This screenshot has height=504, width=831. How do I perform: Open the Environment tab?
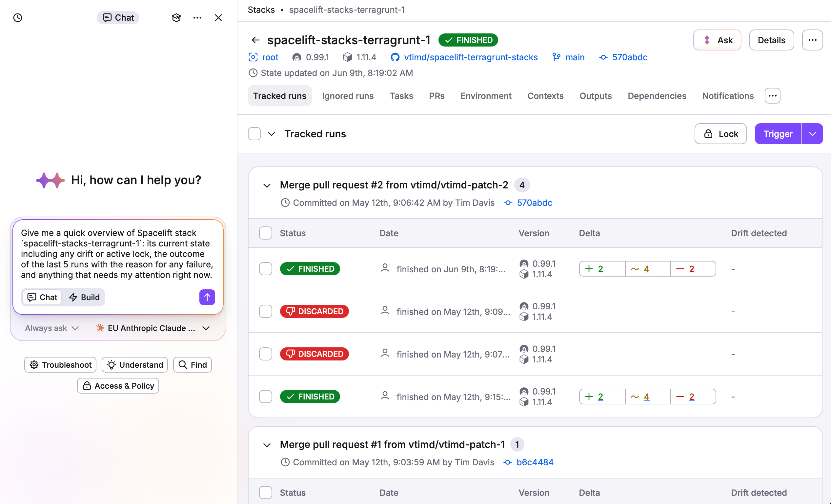[x=486, y=96]
